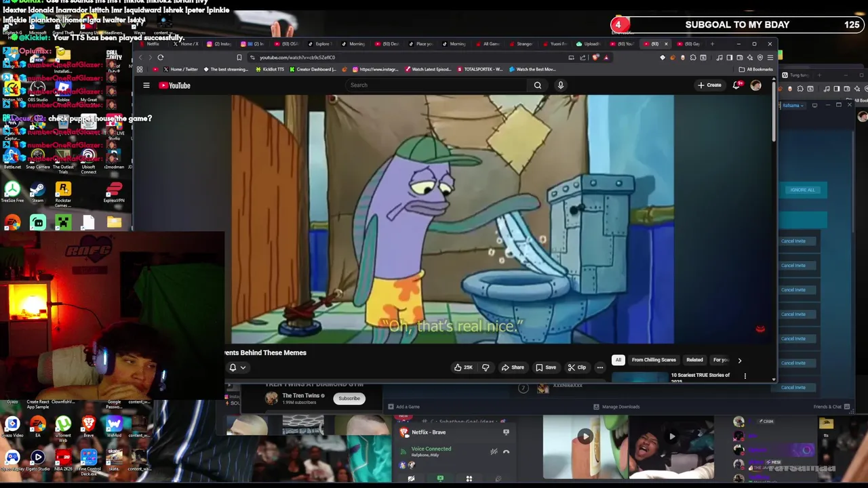Open the Rockstar Games Launcher desktop icon

63,195
